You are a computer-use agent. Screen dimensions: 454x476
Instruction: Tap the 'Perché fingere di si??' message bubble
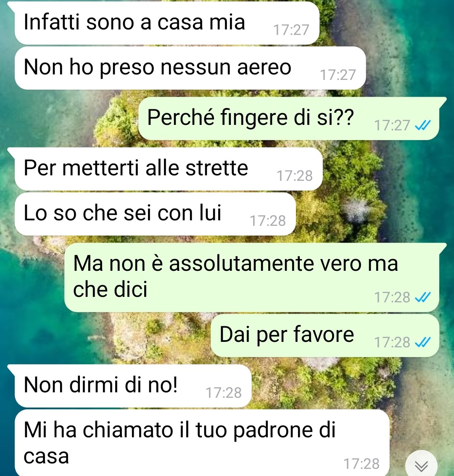pos(289,119)
